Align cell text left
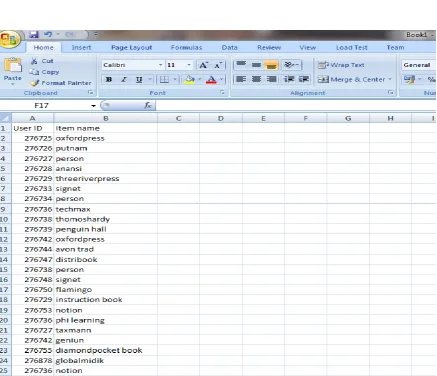The height and width of the screenshot is (376, 437). click(x=241, y=79)
